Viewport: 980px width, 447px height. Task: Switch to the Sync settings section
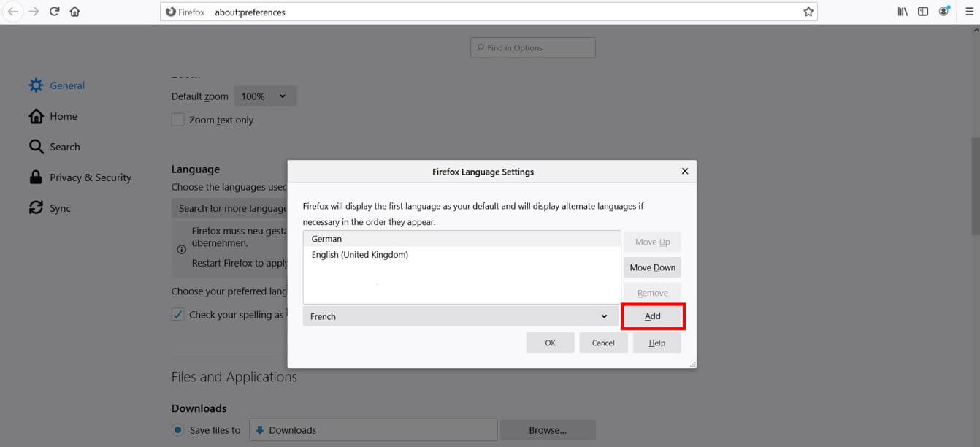point(60,208)
